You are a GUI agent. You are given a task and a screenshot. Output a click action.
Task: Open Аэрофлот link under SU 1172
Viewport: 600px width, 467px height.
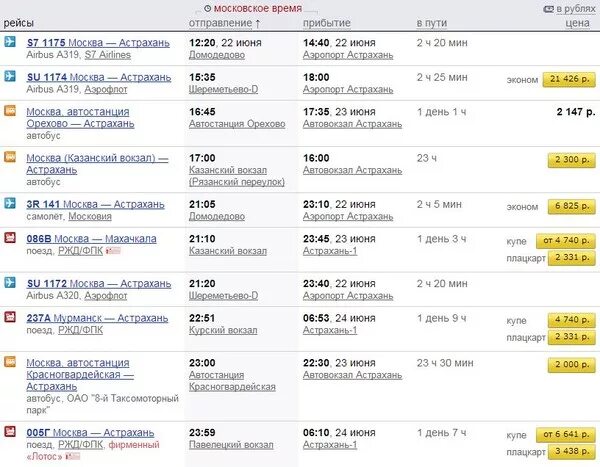[106, 296]
